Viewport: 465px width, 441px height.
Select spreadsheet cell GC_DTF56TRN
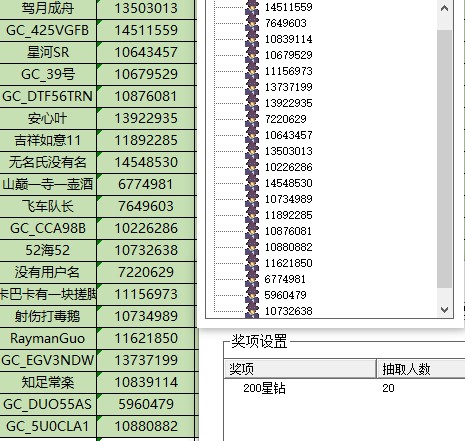coord(48,96)
